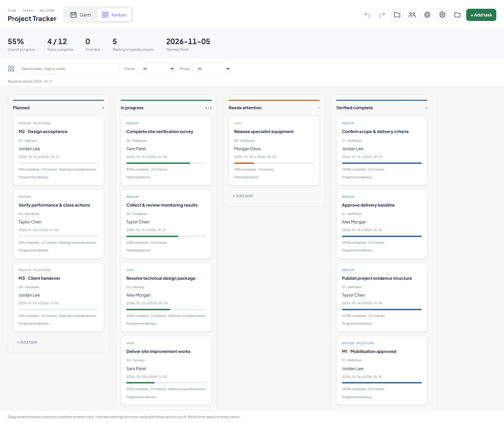Viewport: 504px width, 423px height.
Task: Click the 0 Overdue stat
Action: click(93, 44)
